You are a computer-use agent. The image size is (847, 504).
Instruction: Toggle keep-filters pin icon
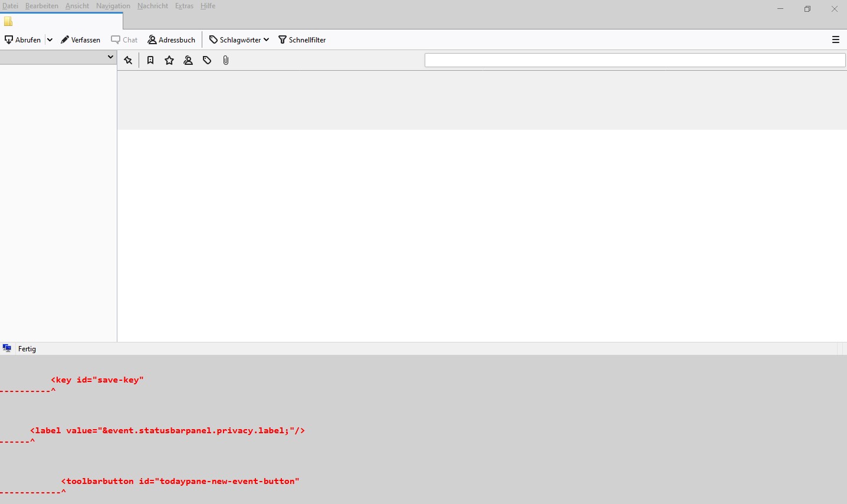pyautogui.click(x=128, y=60)
